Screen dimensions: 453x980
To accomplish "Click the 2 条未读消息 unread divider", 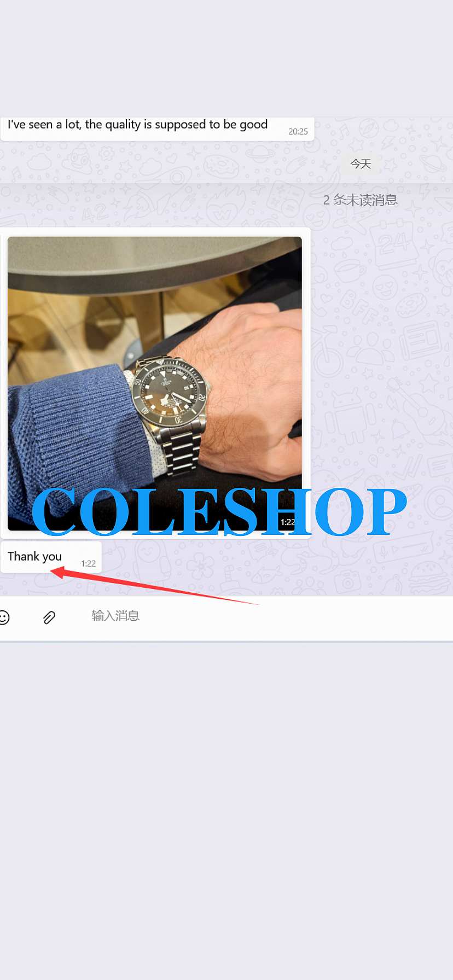I will point(360,200).
